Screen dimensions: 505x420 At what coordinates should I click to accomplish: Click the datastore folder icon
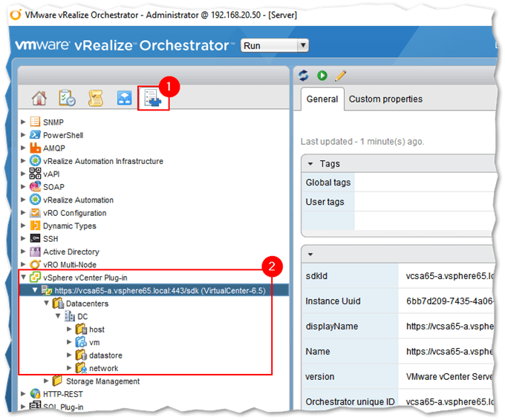click(81, 355)
